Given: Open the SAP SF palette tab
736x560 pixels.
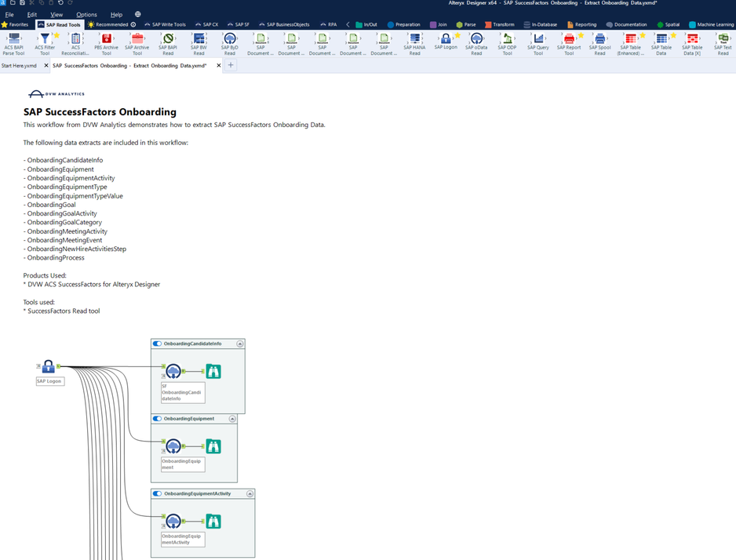Looking at the screenshot, I should pyautogui.click(x=239, y=24).
